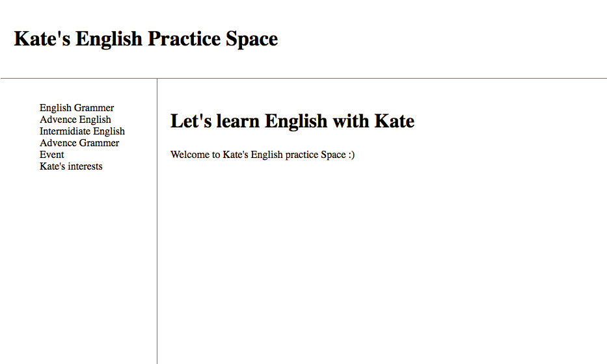The image size is (607, 364).
Task: Click the word "learn" in the main heading
Action: (x=238, y=121)
